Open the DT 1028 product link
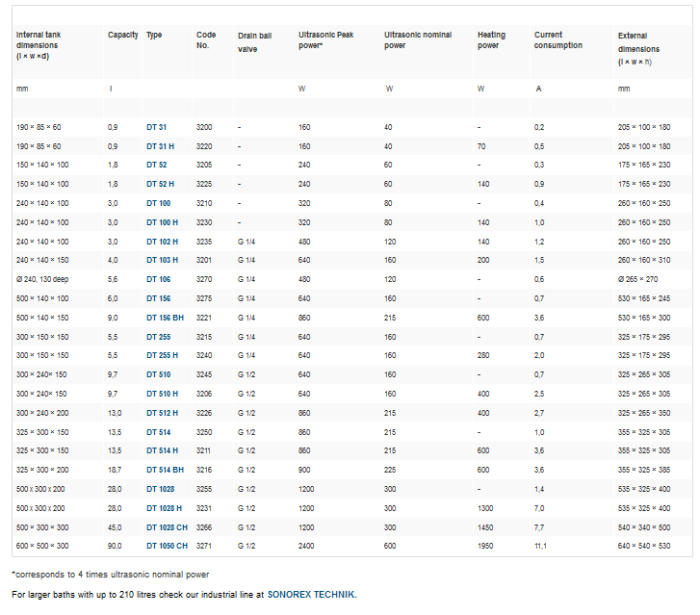700x615 pixels. tap(160, 488)
